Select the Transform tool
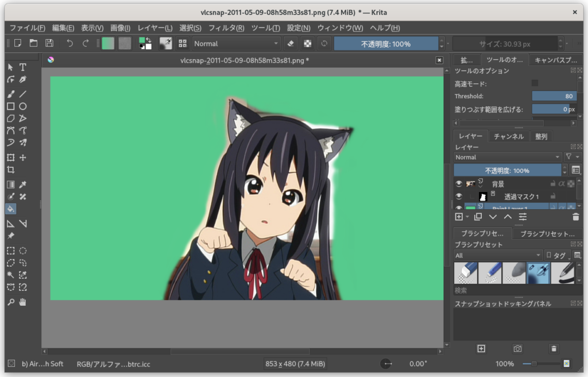The image size is (588, 377). point(10,157)
